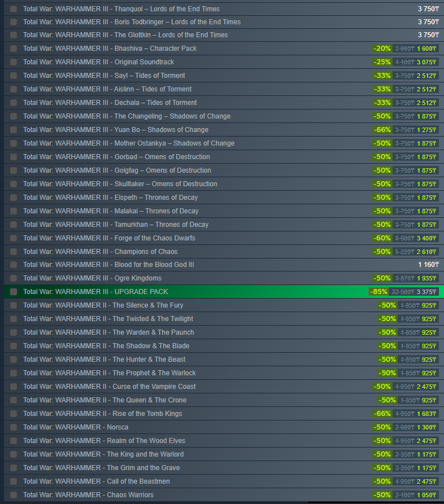Tick the Norsca DLC checkbox

(x=14, y=427)
